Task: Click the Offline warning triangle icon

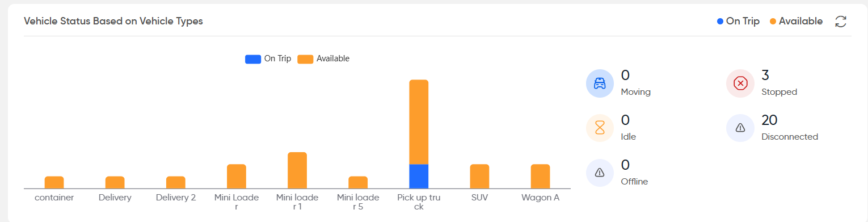Action: click(x=600, y=173)
